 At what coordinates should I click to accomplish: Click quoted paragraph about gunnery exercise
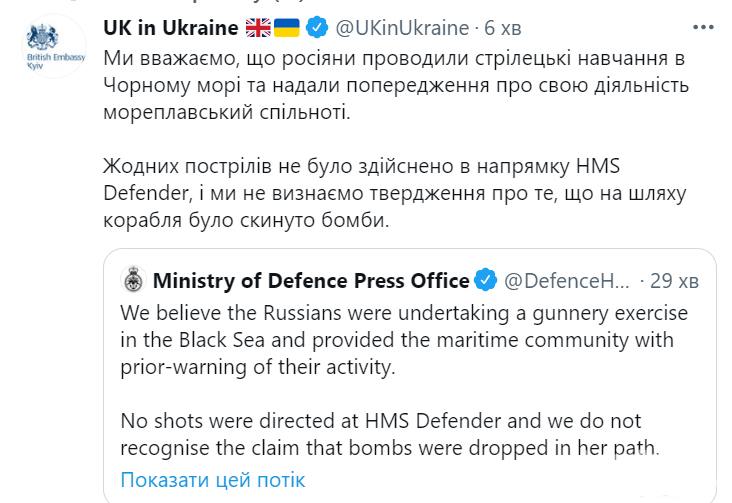pyautogui.click(x=404, y=340)
